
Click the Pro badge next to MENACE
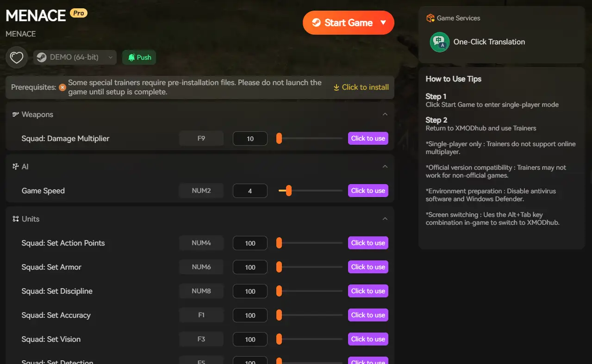click(x=79, y=13)
